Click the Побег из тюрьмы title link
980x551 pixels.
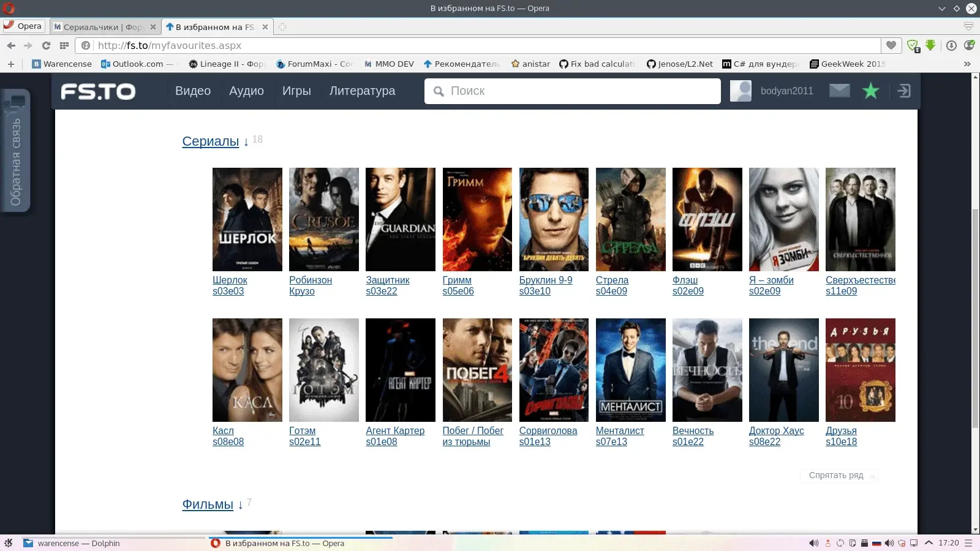(x=473, y=436)
